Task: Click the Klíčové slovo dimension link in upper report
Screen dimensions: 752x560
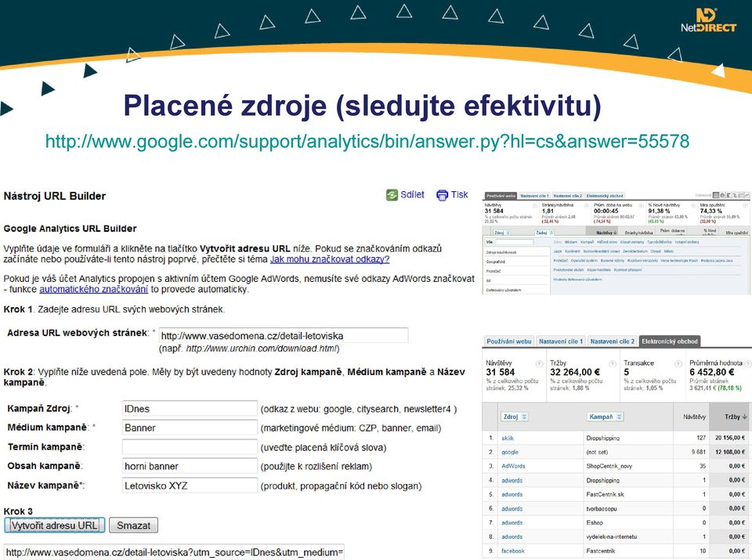Action: pyautogui.click(x=606, y=242)
